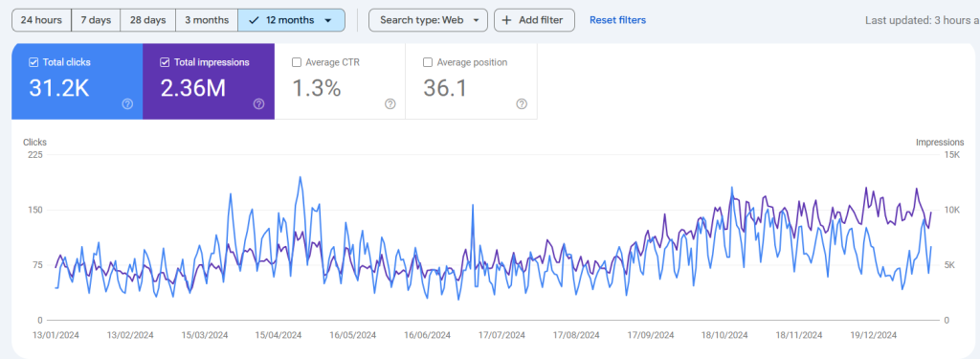Select the 3 months date range
980x359 pixels.
[207, 20]
